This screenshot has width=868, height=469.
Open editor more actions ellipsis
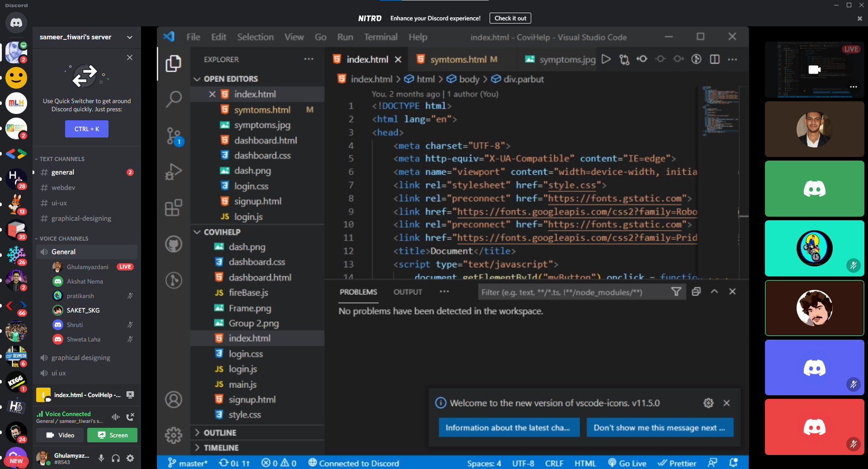pyautogui.click(x=733, y=59)
